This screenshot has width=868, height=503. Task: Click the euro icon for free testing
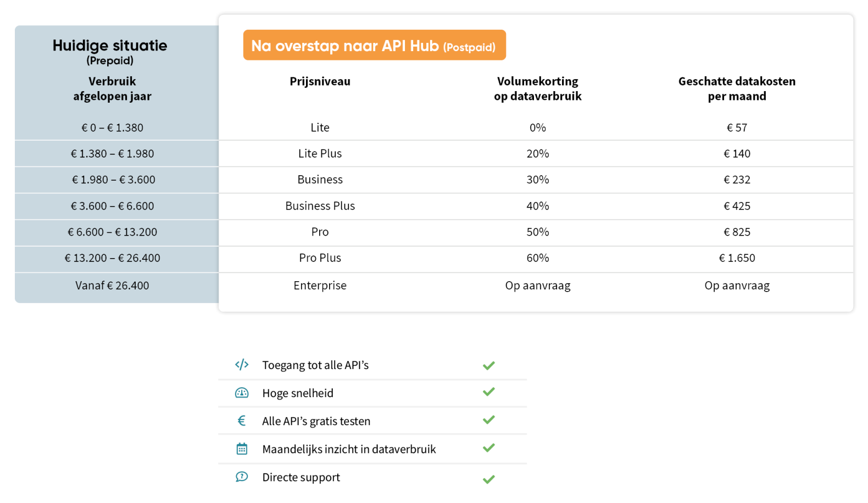242,421
